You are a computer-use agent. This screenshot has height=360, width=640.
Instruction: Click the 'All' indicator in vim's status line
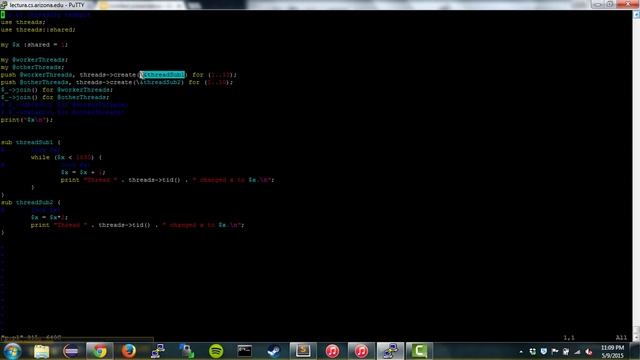tap(621, 338)
